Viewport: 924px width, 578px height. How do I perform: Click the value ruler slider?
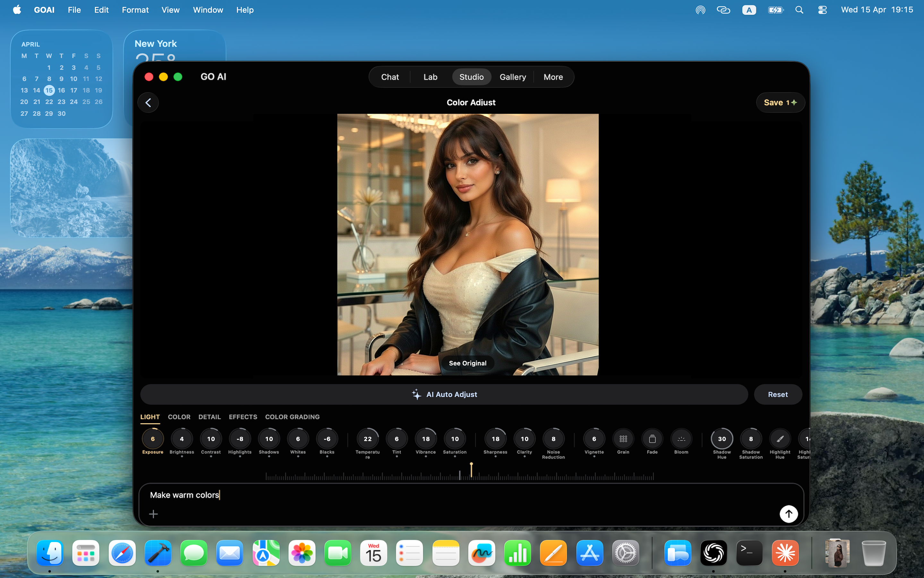tap(460, 476)
